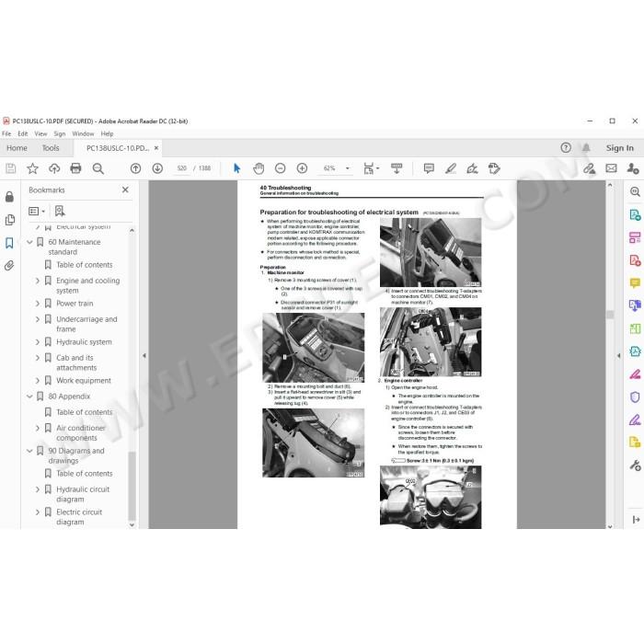644x644 pixels.
Task: Open the File menu
Action: coord(6,134)
